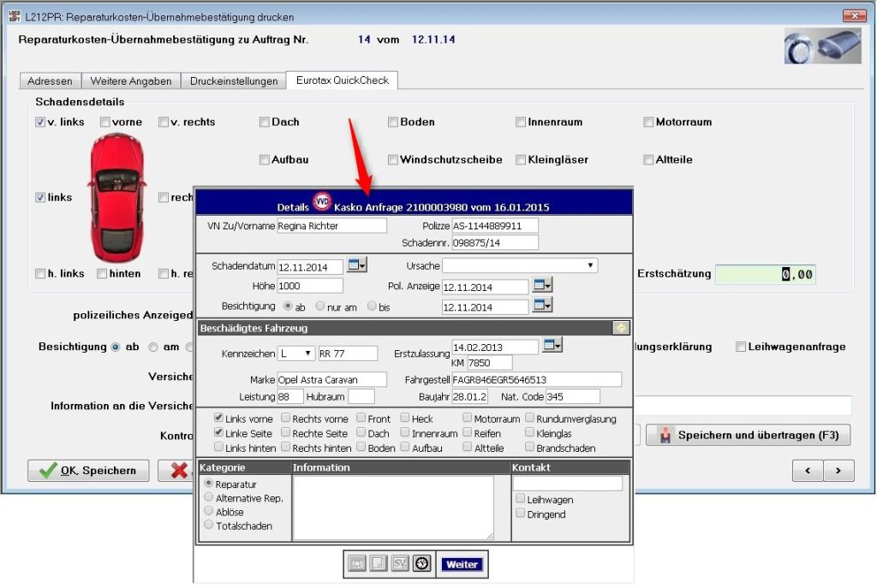The height and width of the screenshot is (588, 877).
Task: Click the clock icon beside Weiter
Action: click(x=421, y=564)
